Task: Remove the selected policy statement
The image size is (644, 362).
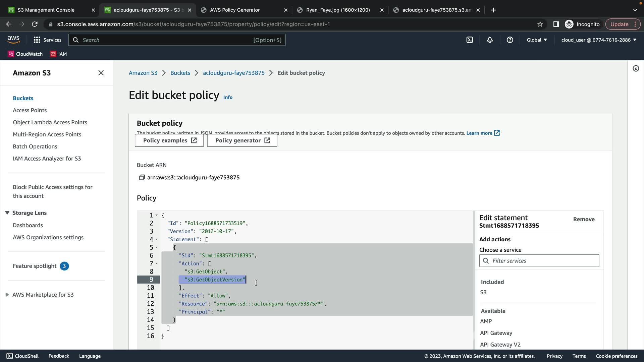Action: pos(584,219)
